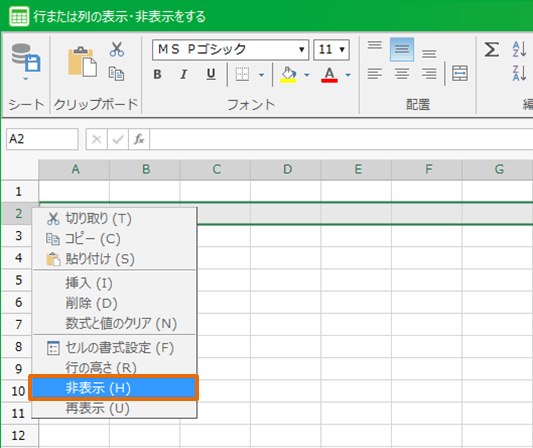Toggle bold formatting
The width and height of the screenshot is (533, 448).
(157, 74)
